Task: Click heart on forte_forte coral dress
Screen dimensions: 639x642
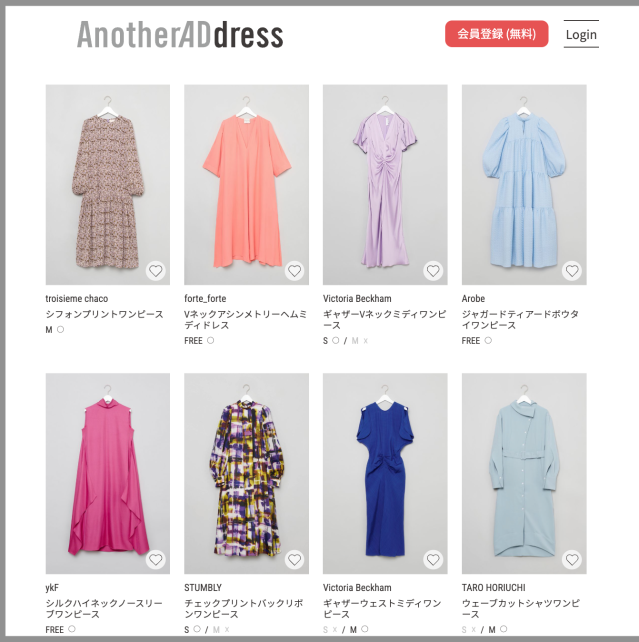Action: click(294, 271)
